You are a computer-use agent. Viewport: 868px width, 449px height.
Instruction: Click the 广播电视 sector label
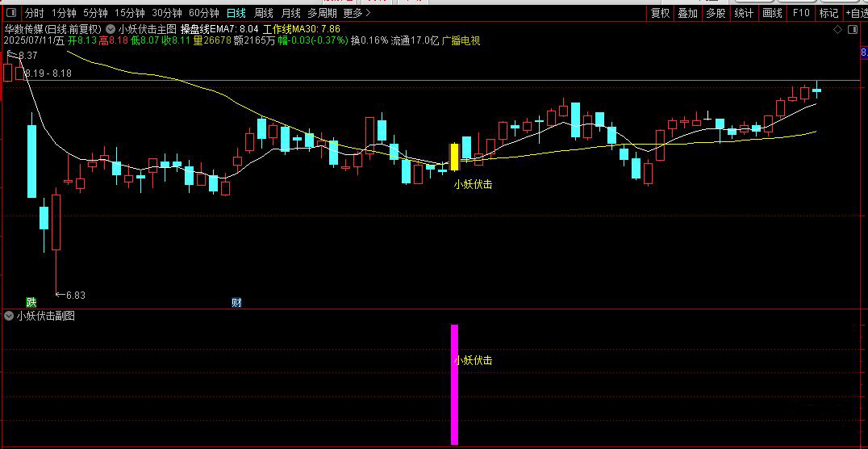pyautogui.click(x=461, y=40)
